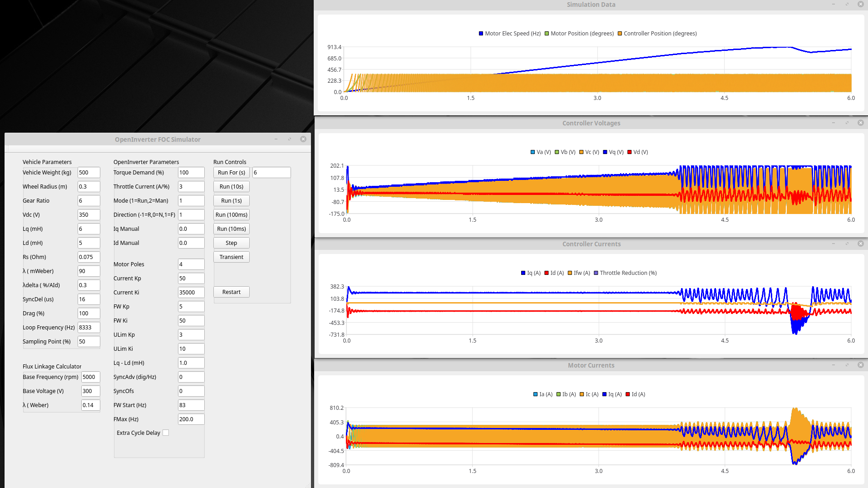Click the Run (10s) button

231,186
